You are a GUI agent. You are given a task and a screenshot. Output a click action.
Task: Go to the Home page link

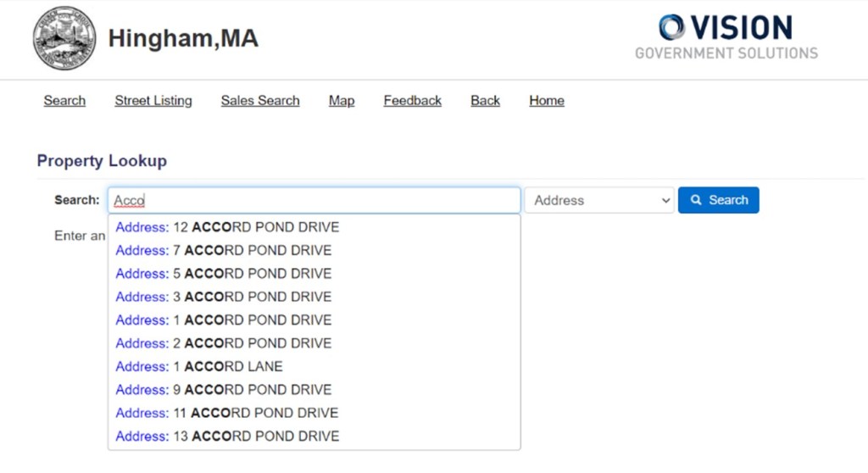[547, 100]
